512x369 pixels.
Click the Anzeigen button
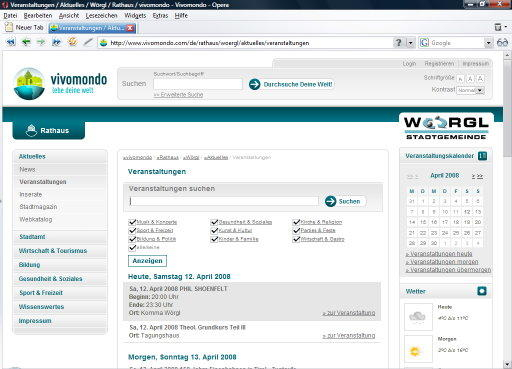coord(147,261)
